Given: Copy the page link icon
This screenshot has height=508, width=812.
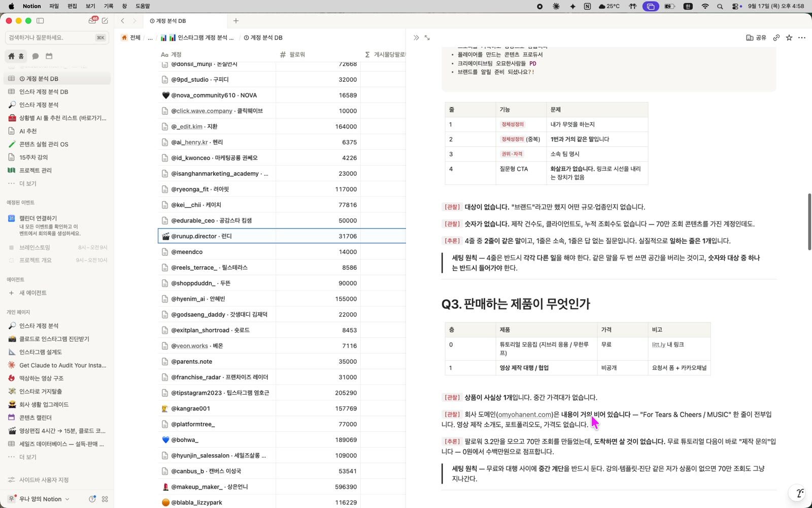Looking at the screenshot, I should pos(776,38).
